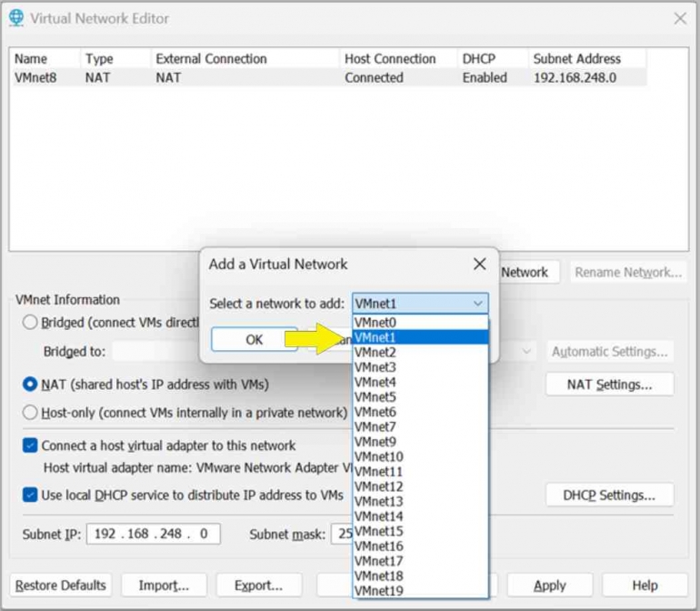The image size is (700, 611).
Task: Close the Add a Virtual Network dialog
Action: point(479,265)
